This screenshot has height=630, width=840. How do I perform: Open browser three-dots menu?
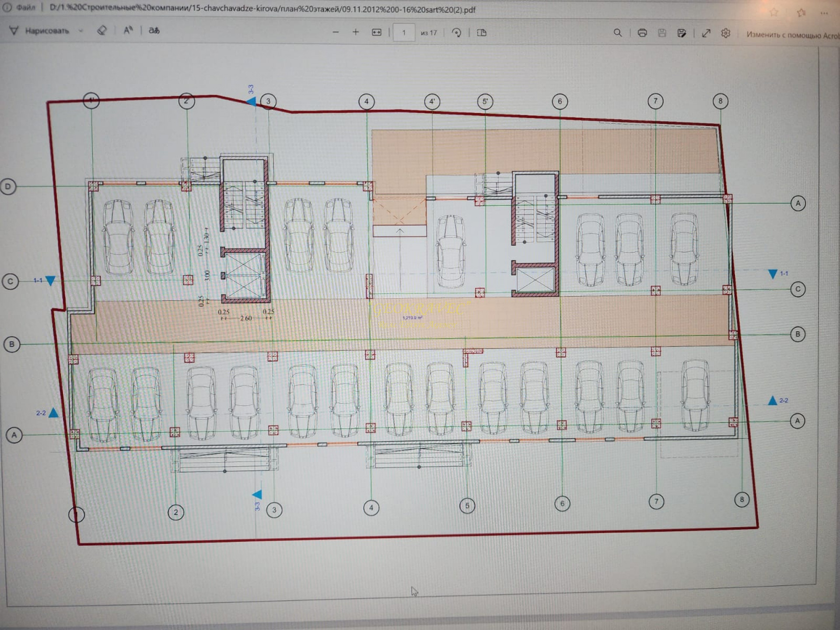pos(824,13)
